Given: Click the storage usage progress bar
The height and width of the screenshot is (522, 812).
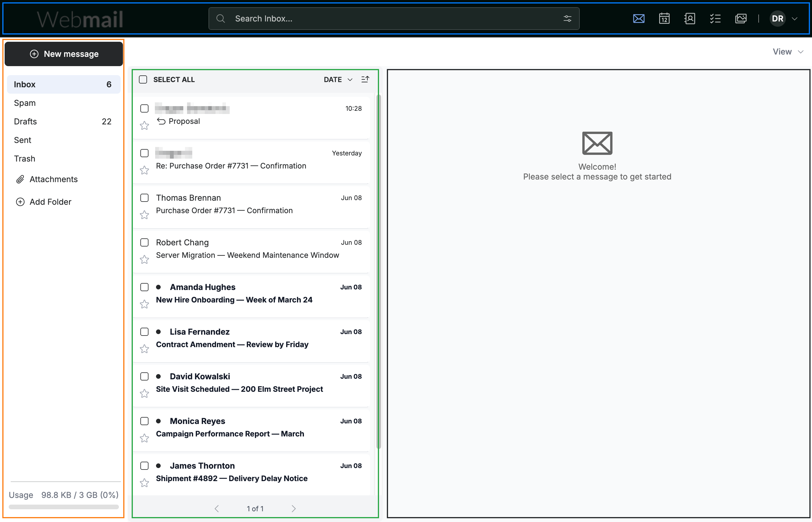Looking at the screenshot, I should [x=64, y=507].
